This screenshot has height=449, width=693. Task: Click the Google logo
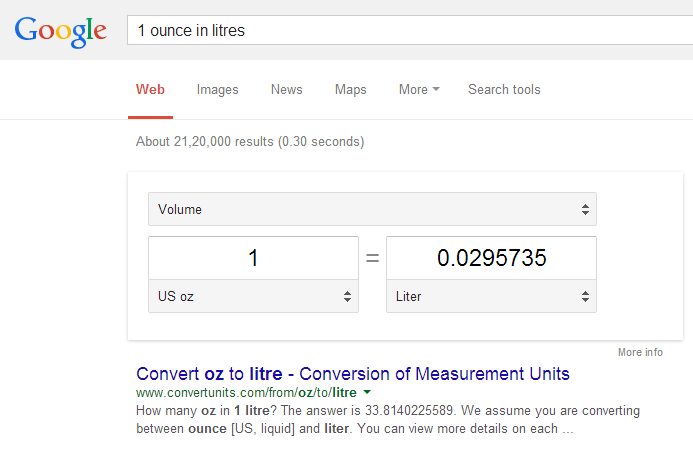(x=61, y=32)
